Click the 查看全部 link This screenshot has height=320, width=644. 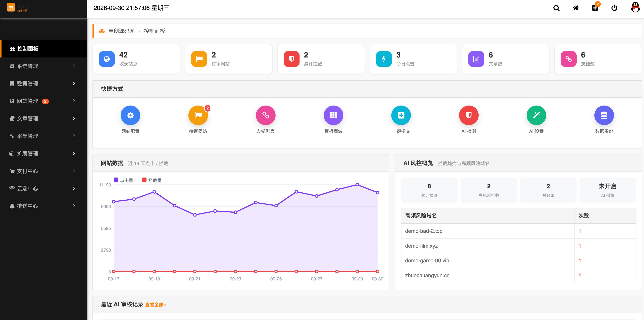pos(156,305)
